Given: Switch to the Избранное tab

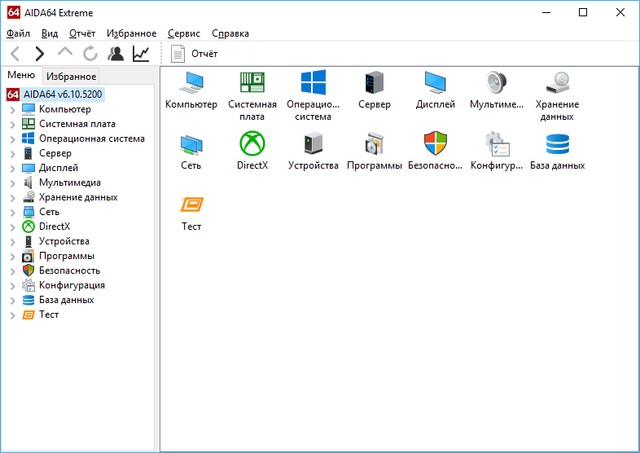Looking at the screenshot, I should pos(70,76).
